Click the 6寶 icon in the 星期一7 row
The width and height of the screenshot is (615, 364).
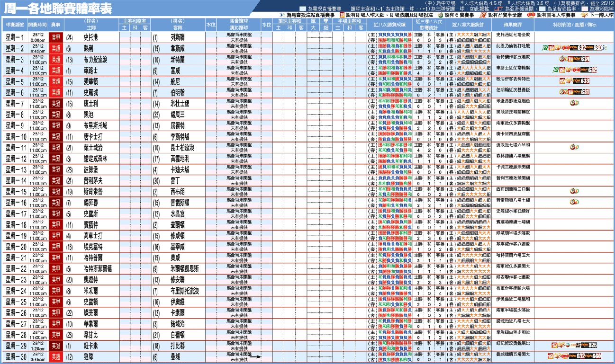point(574,103)
